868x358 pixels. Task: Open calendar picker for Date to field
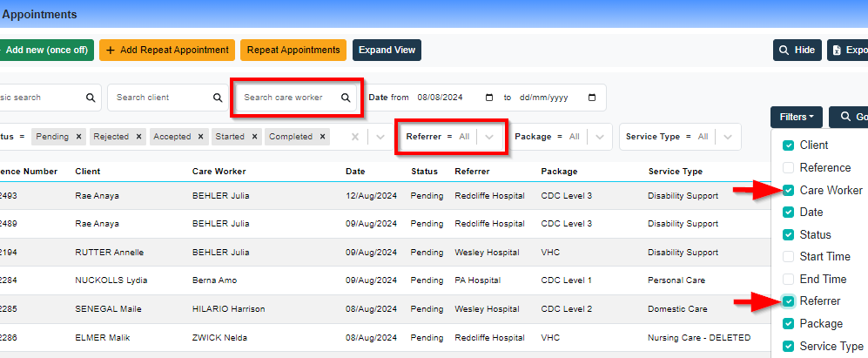(x=592, y=98)
